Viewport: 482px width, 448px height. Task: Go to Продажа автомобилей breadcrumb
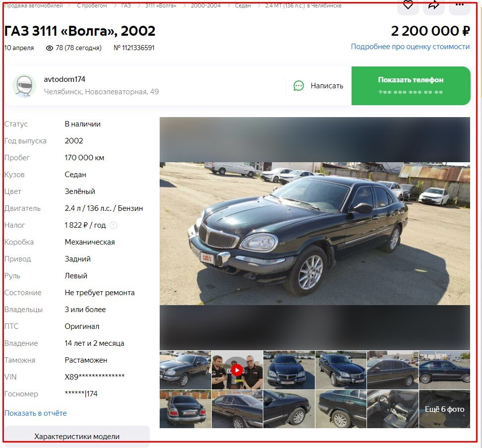click(x=33, y=5)
